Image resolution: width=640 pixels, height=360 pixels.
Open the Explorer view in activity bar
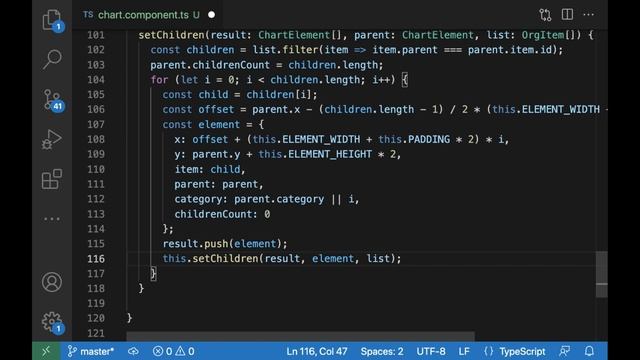click(x=52, y=20)
